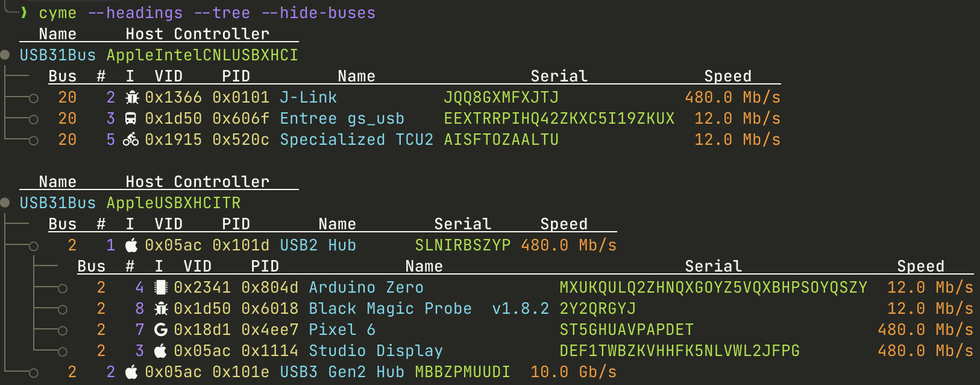This screenshot has width=980, height=385.
Task: Click the tree node circle for J-Link row
Action: click(x=34, y=98)
